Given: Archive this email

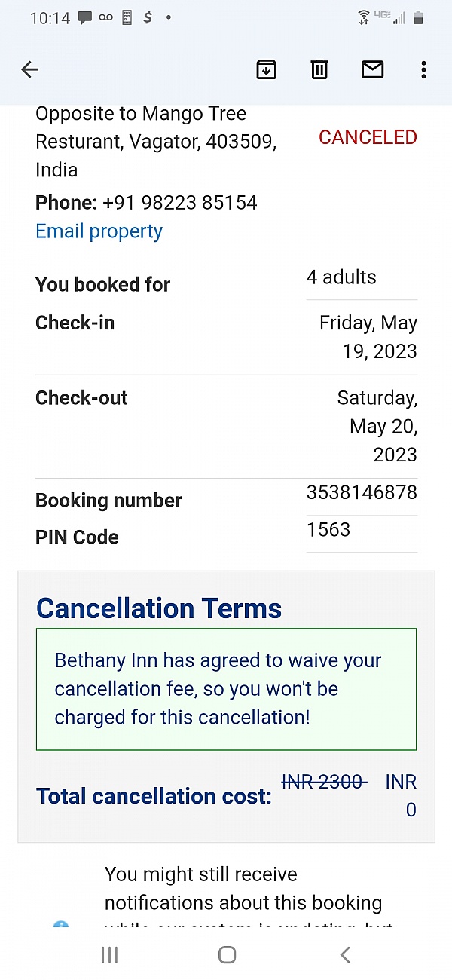Looking at the screenshot, I should [266, 70].
